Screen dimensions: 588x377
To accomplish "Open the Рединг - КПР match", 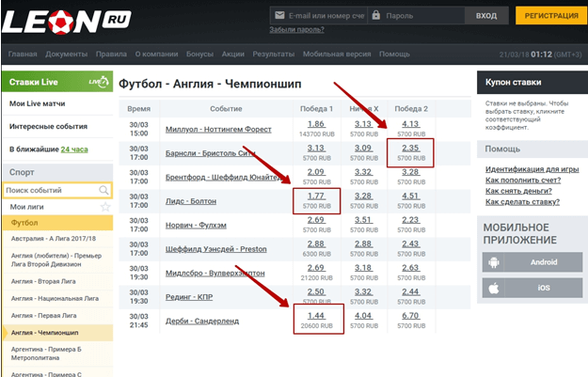I will point(189,297).
